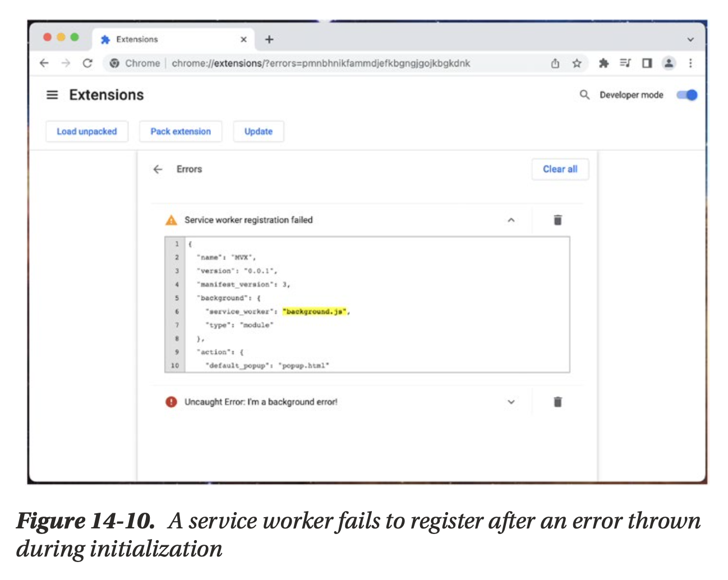Collapse the Service worker registration failed details
728x580 pixels.
point(511,220)
